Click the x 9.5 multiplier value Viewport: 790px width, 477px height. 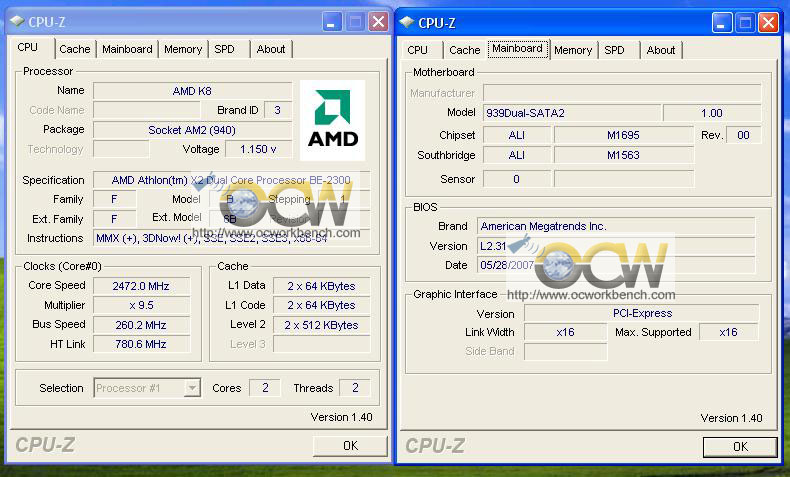click(x=142, y=306)
